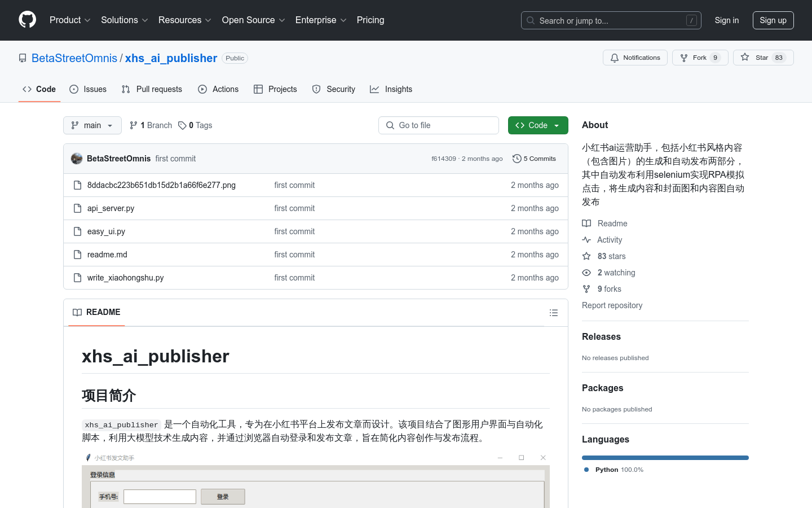Focus the Go to file field
This screenshot has height=508, width=812.
(x=439, y=125)
